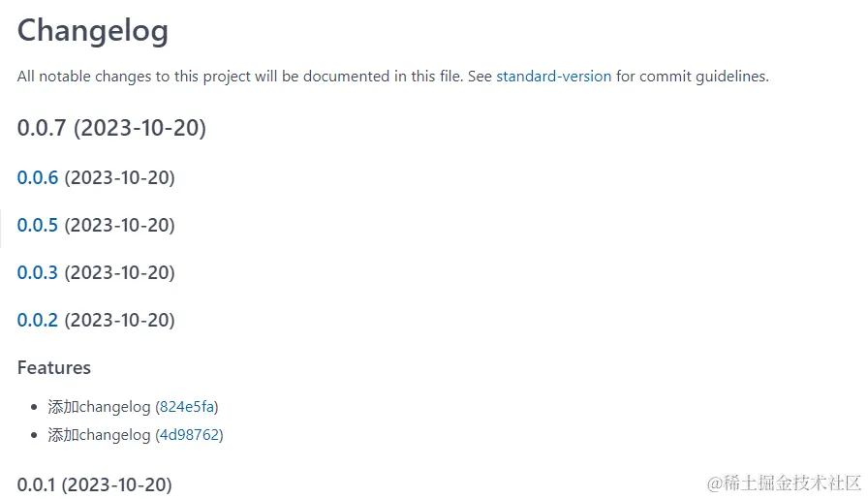Click the Features section heading
Viewport: 868px width, 499px height.
pyautogui.click(x=54, y=368)
